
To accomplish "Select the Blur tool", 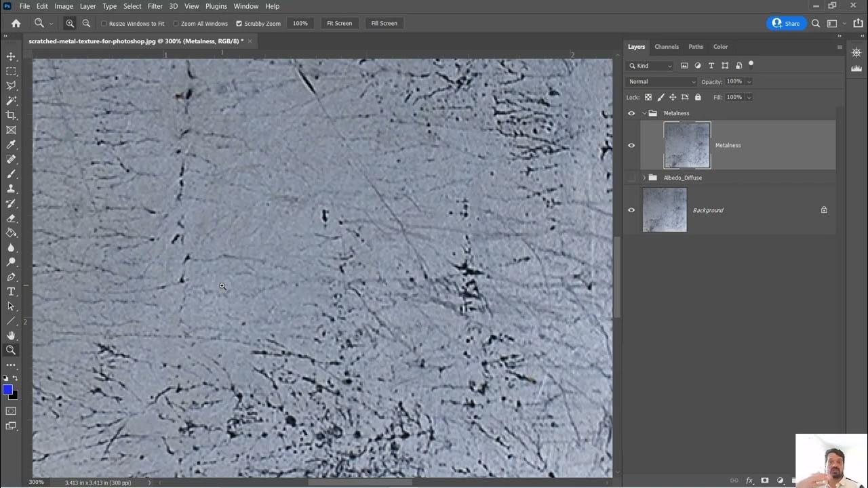I will click(11, 247).
